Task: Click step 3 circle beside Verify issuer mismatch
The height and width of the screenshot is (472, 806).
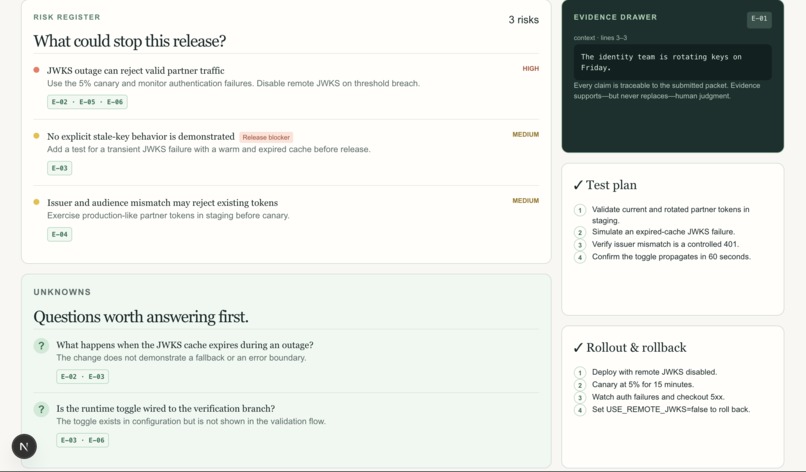Action: pyautogui.click(x=580, y=245)
